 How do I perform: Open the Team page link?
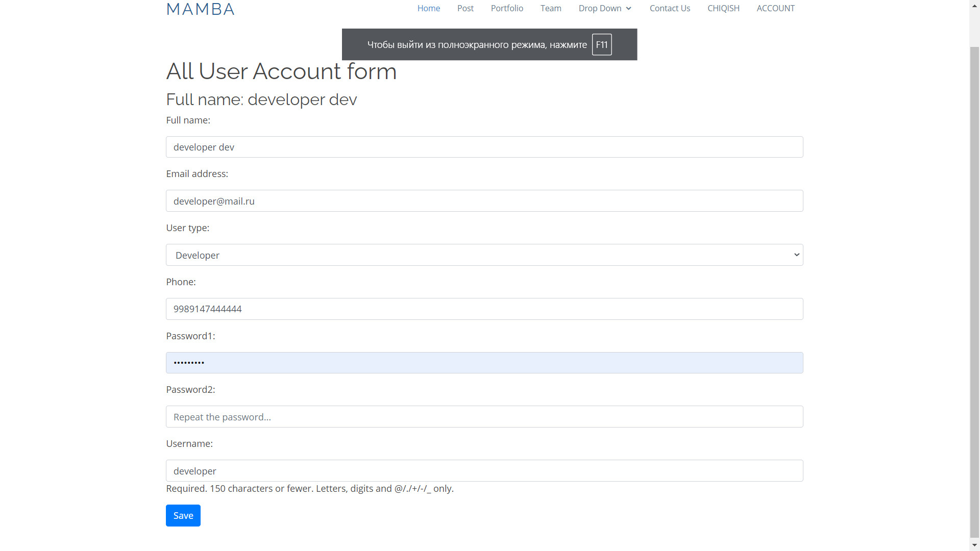click(551, 8)
